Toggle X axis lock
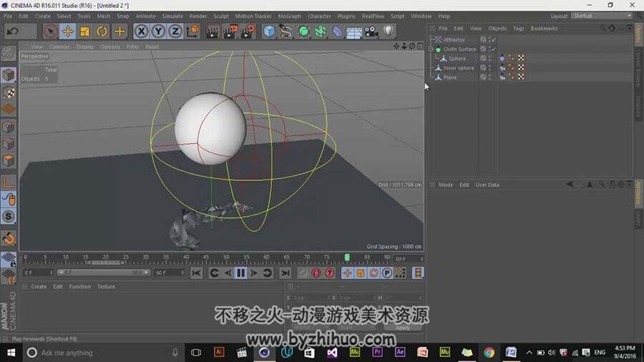The height and width of the screenshot is (362, 644). 141,31
